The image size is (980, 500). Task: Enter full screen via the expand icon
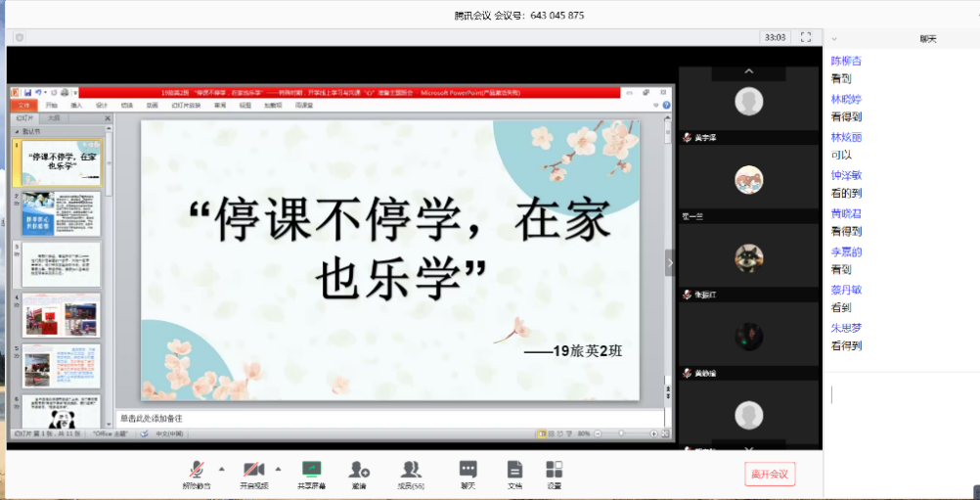(806, 37)
